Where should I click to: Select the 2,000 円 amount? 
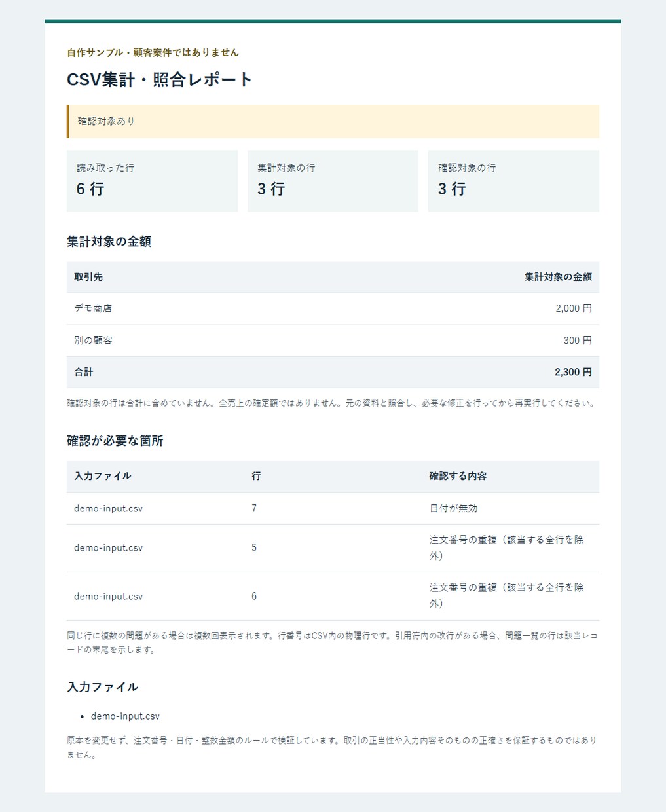point(574,308)
